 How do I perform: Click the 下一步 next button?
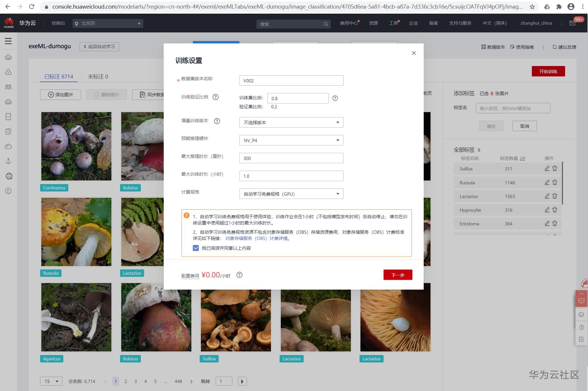(x=398, y=275)
